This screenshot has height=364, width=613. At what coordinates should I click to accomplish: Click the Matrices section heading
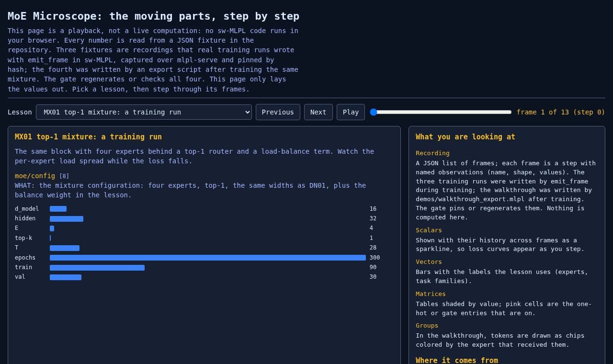click(431, 294)
